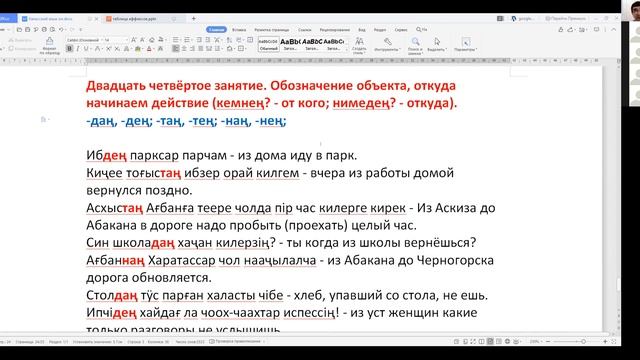Click the print preview icon
Viewport: 640px width, 360px height.
click(x=52, y=29)
